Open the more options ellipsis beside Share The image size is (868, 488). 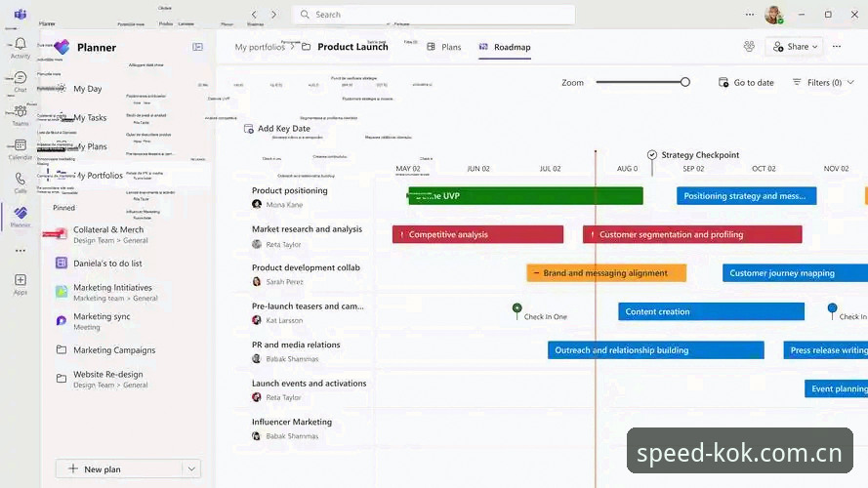837,47
